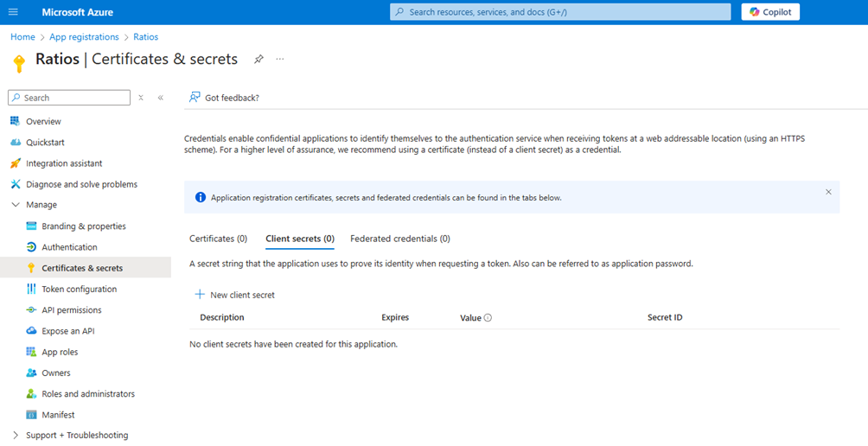
Task: Collapse the sidebar with double chevron
Action: click(x=161, y=98)
